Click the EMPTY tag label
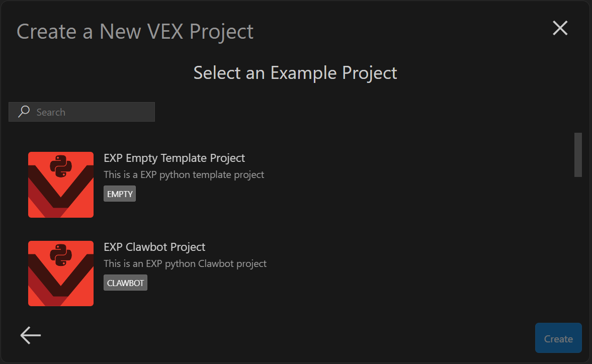The image size is (592, 364). tap(119, 194)
